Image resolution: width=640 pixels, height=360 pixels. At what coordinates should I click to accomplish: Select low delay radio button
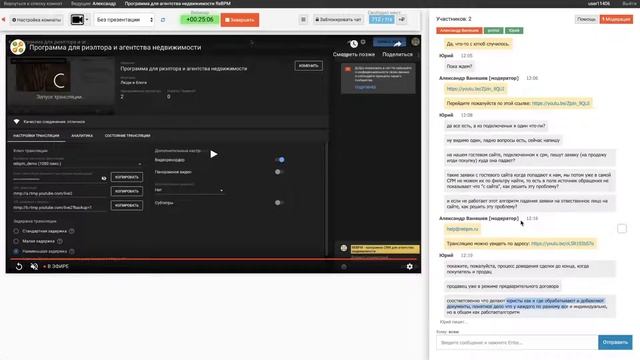click(16, 241)
